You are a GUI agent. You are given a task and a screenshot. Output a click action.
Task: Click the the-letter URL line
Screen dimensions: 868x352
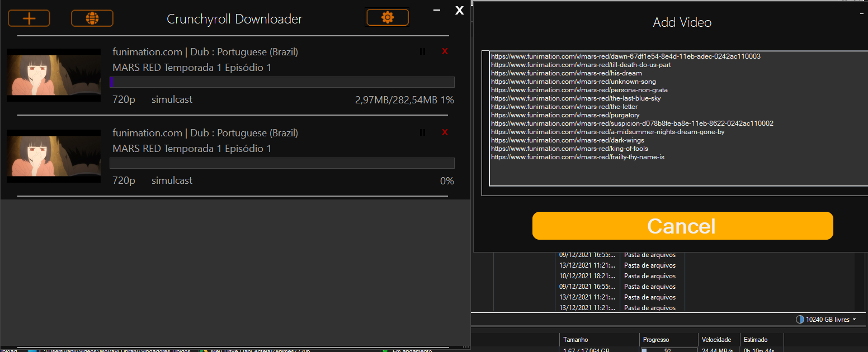564,107
